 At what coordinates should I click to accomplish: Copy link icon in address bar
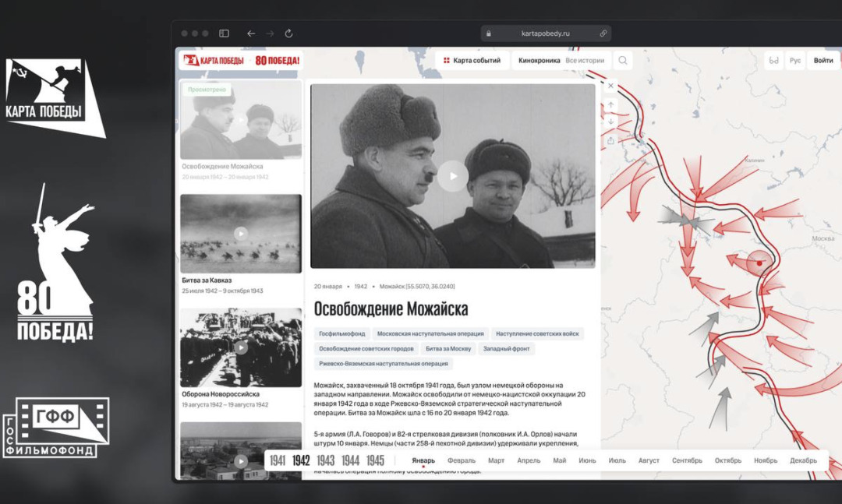tap(603, 33)
